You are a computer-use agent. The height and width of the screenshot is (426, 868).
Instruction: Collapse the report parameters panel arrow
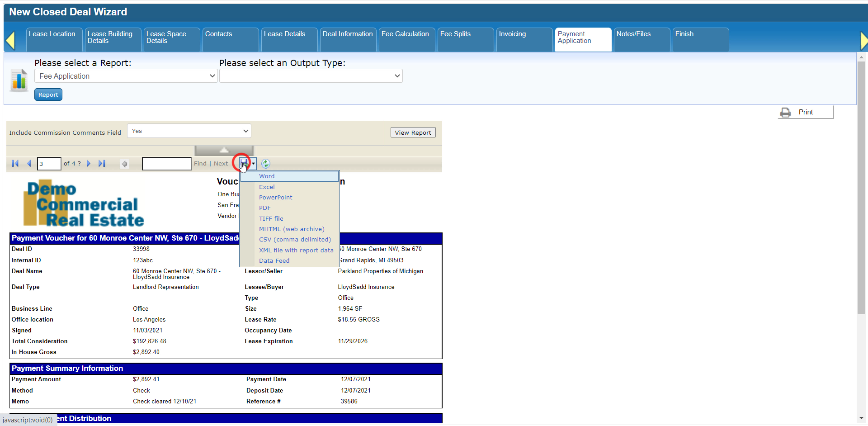coord(224,150)
